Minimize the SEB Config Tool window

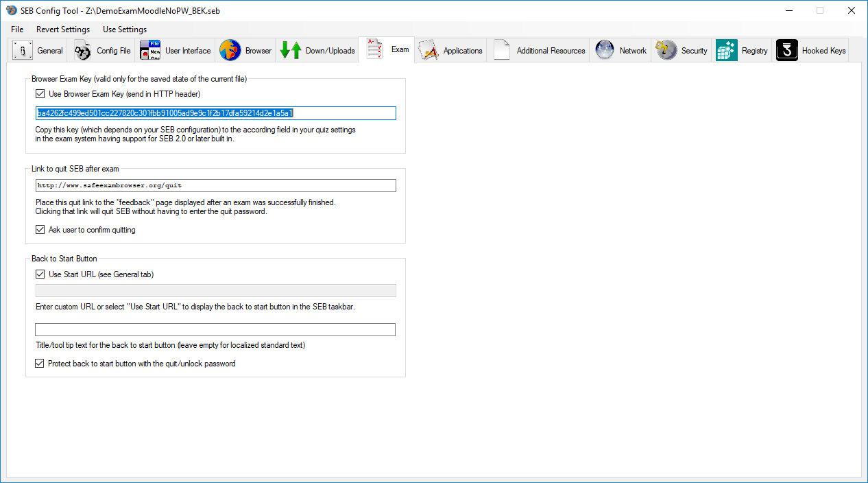pos(788,10)
